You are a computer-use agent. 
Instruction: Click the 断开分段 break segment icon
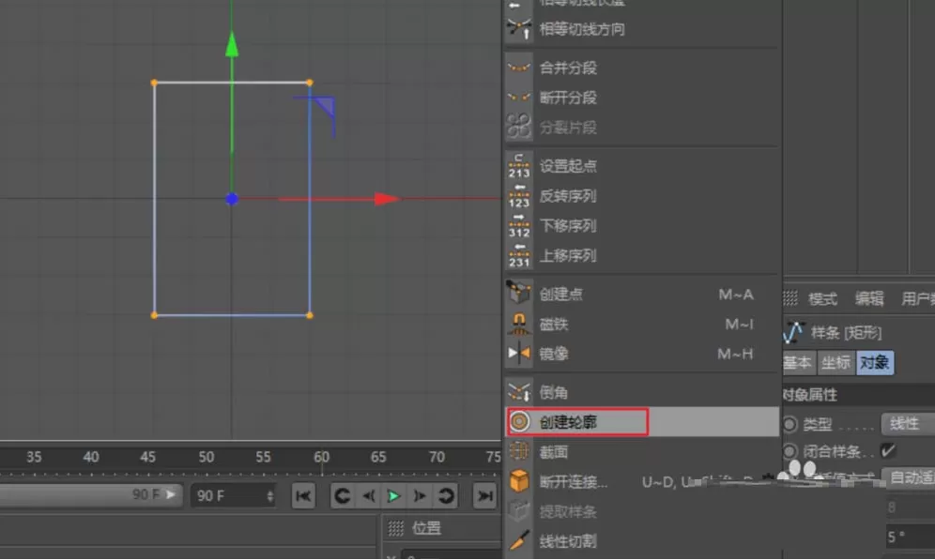click(x=519, y=97)
